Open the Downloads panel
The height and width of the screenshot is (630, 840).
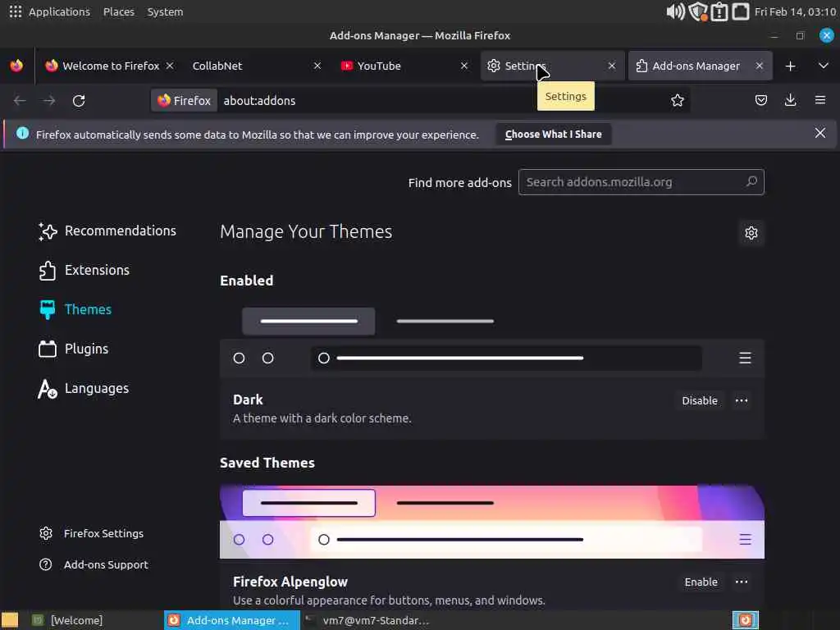click(790, 100)
